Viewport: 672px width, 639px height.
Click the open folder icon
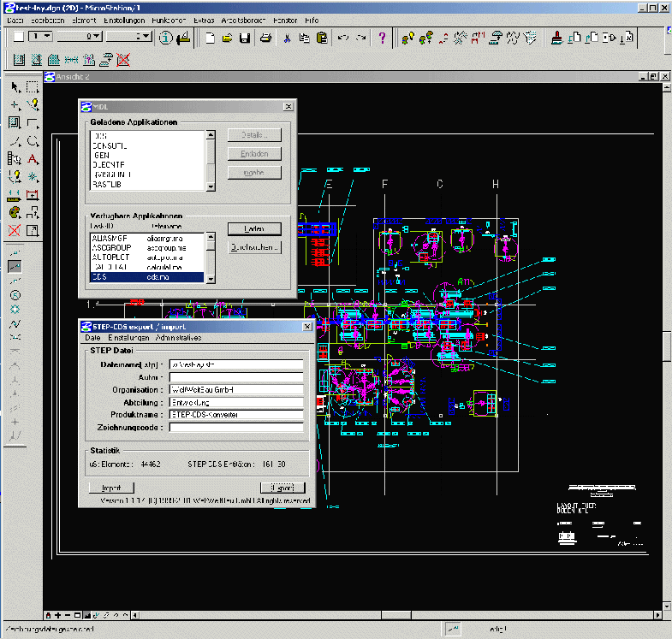pos(227,38)
